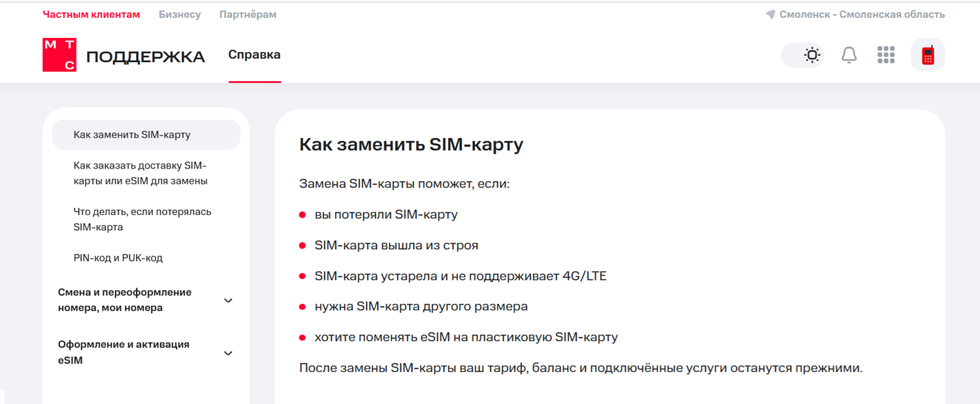Click the ПОДДЕРЖКА header title
980x404 pixels.
click(x=146, y=57)
